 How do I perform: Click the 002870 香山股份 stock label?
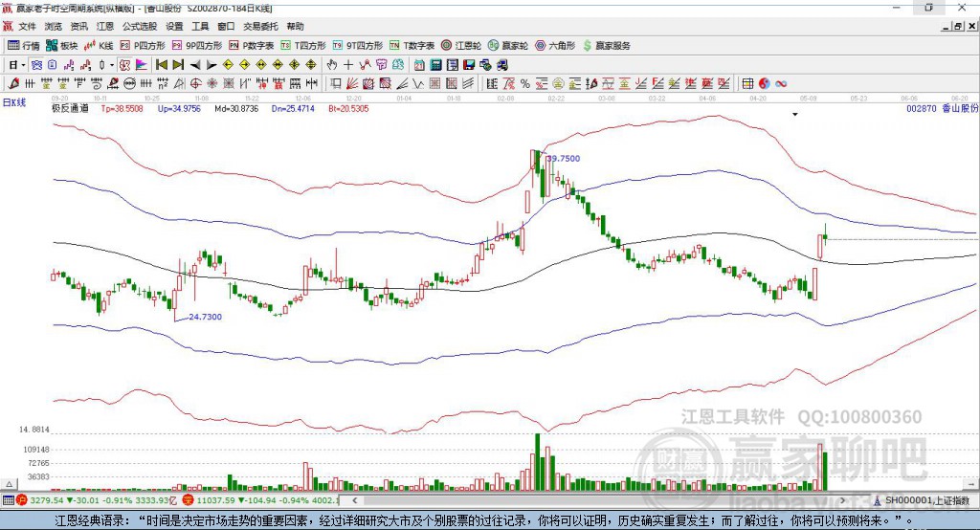click(x=943, y=108)
